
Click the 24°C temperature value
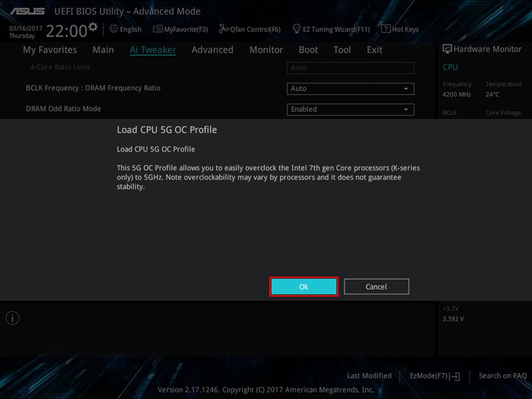pos(492,94)
